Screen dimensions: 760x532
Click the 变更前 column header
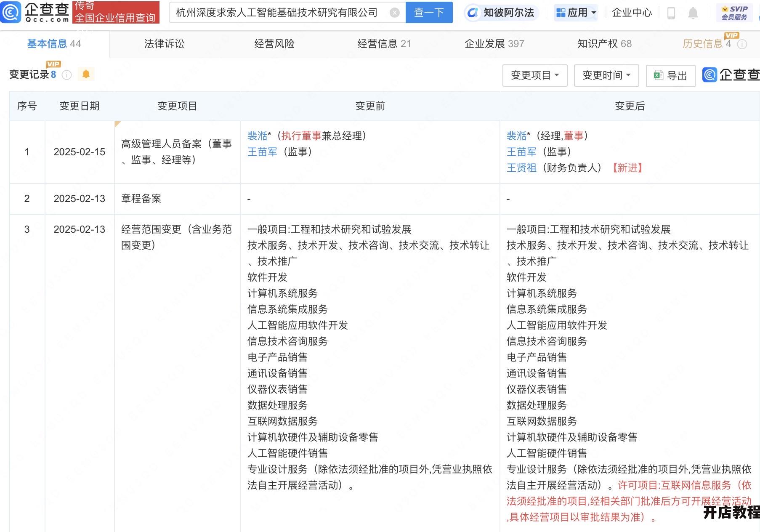370,106
